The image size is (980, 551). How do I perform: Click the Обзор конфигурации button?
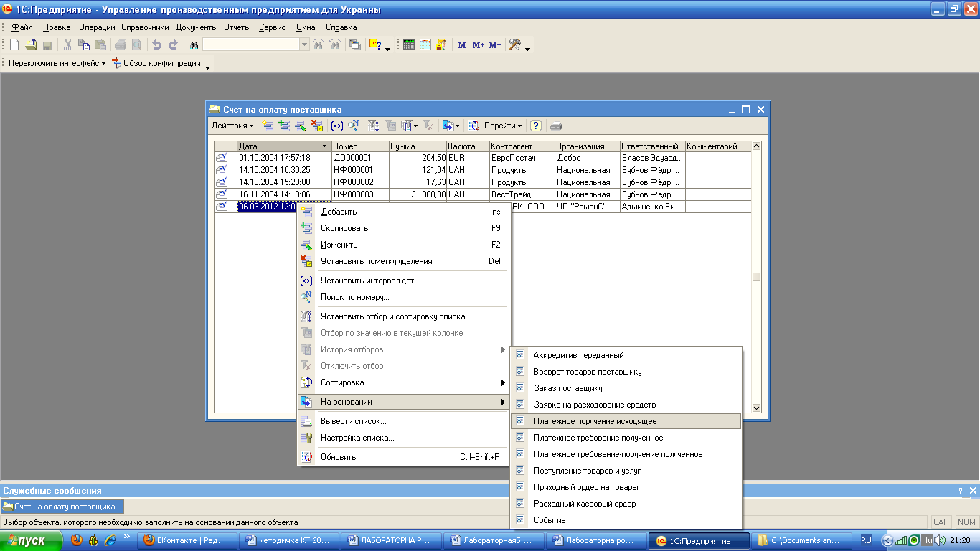click(x=156, y=63)
